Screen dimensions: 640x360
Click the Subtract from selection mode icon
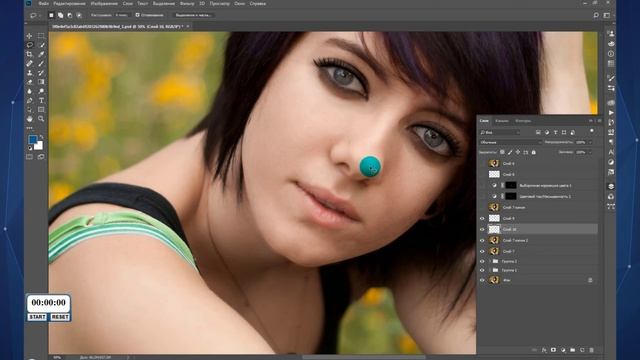[70, 15]
